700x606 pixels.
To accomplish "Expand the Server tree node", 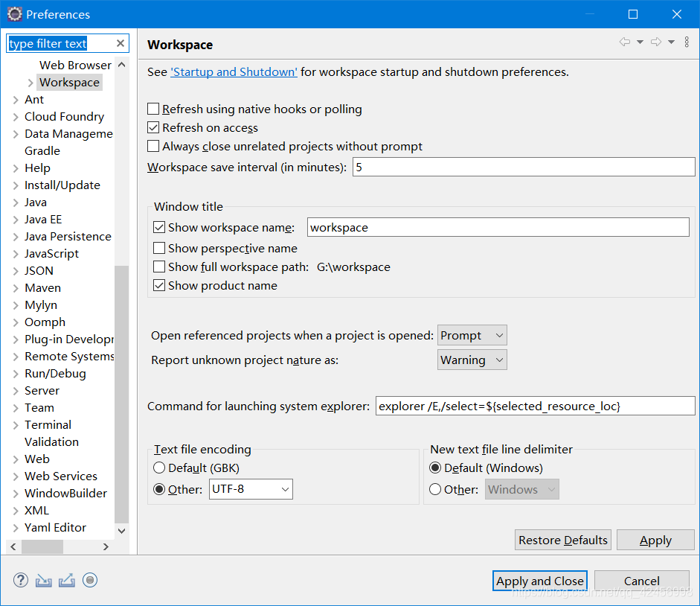I will pos(16,391).
